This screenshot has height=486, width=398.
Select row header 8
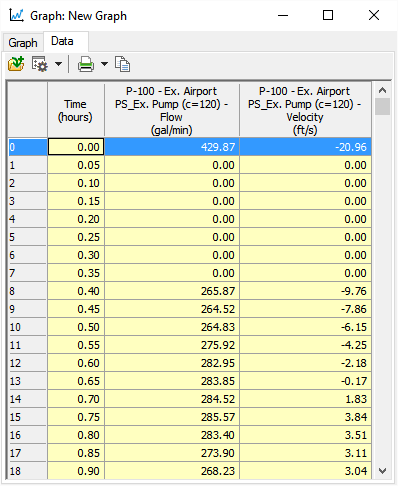click(x=27, y=291)
